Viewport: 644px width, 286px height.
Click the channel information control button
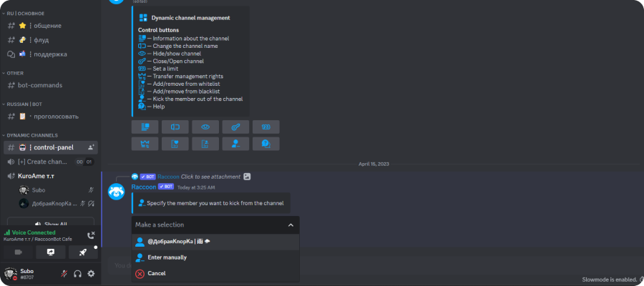pyautogui.click(x=145, y=127)
